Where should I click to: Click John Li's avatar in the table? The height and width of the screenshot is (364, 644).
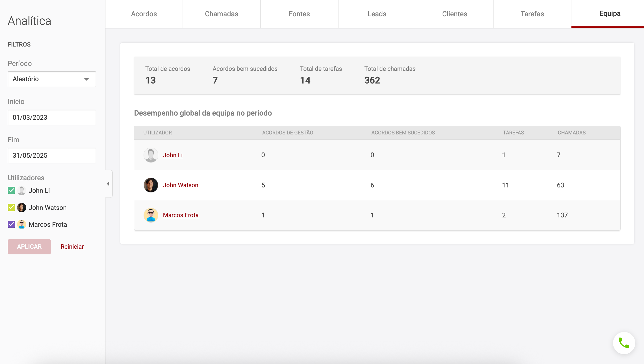pyautogui.click(x=151, y=155)
